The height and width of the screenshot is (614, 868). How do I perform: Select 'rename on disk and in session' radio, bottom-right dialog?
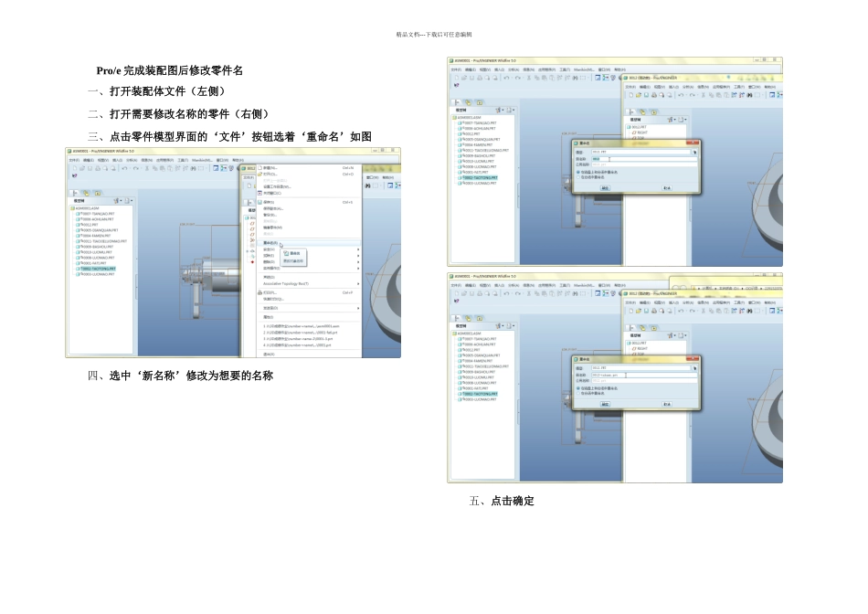[578, 388]
